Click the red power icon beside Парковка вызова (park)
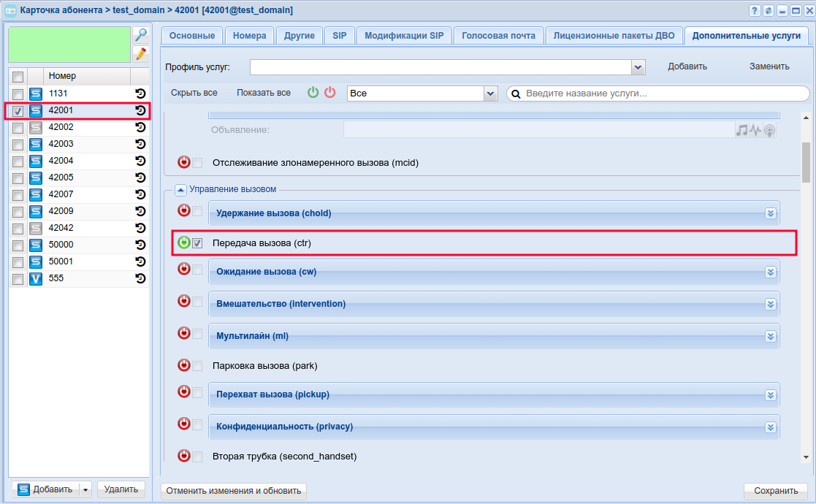Viewport: 816px width, 504px height. tap(184, 365)
